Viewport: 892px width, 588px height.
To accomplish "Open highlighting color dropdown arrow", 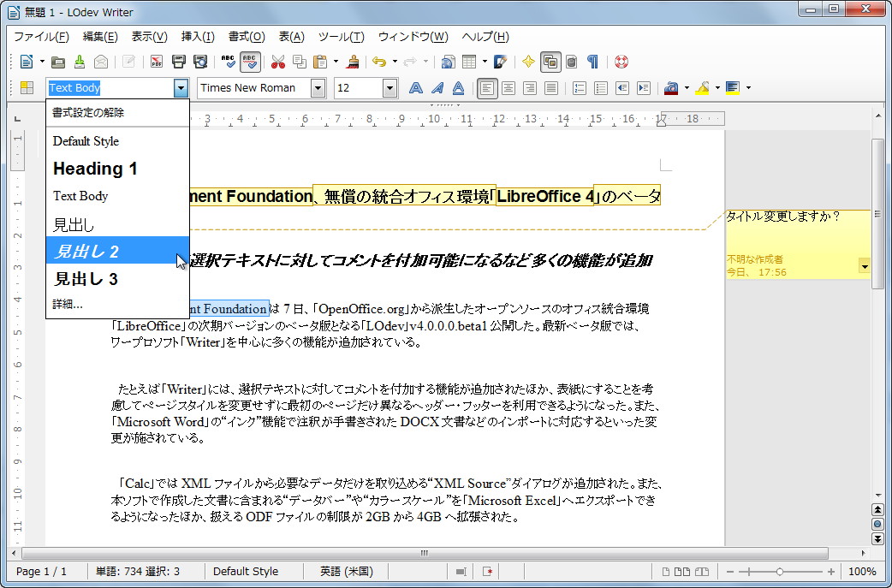I will coord(717,87).
